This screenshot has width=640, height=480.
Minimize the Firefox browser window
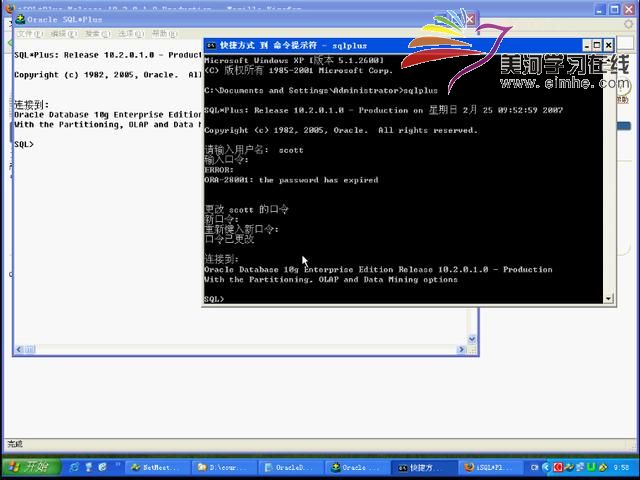click(x=600, y=9)
